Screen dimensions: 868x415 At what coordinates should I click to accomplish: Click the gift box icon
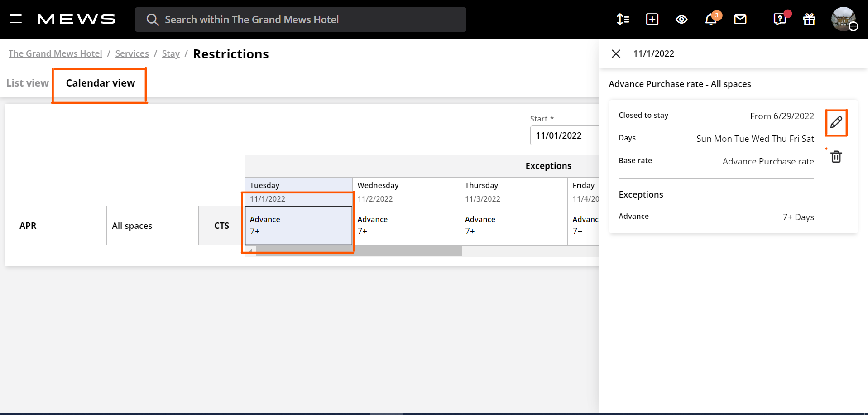tap(809, 19)
